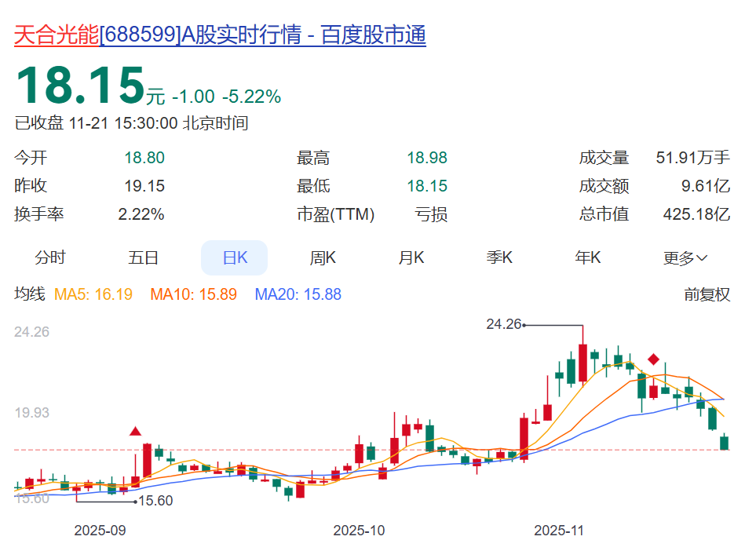
Task: Click the MA5 moving average legend
Action: (93, 294)
